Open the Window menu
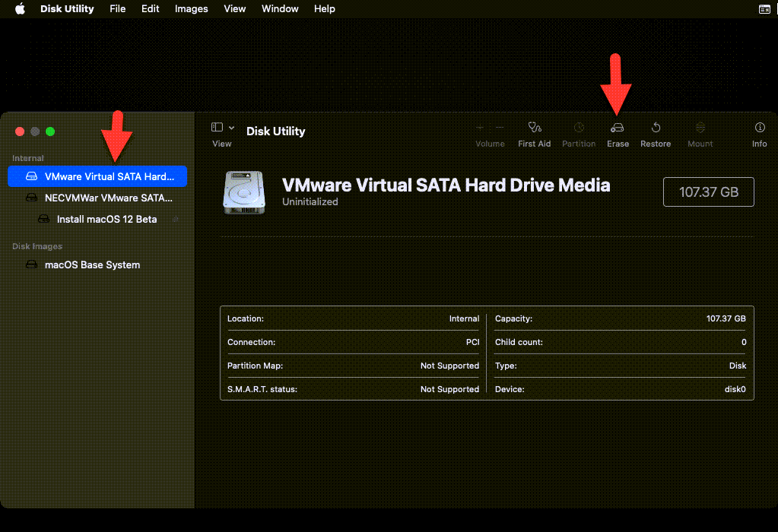Screen dimensions: 778x532 [x=280, y=9]
